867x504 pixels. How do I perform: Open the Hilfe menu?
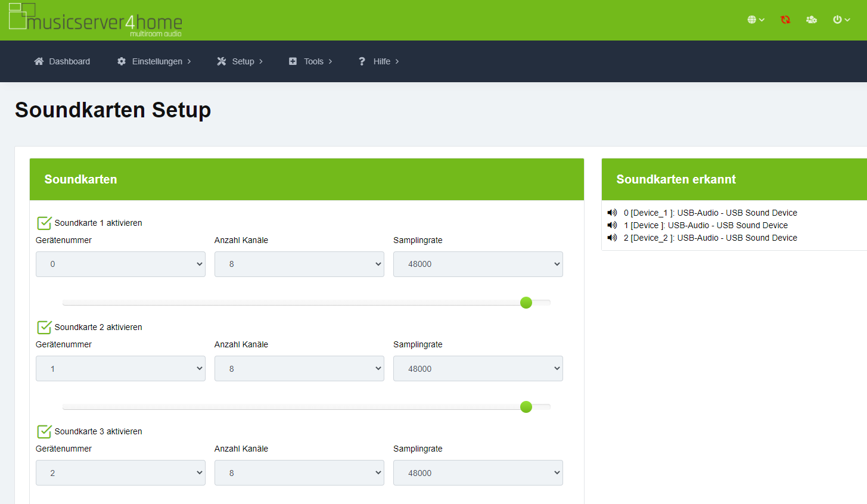tap(379, 61)
